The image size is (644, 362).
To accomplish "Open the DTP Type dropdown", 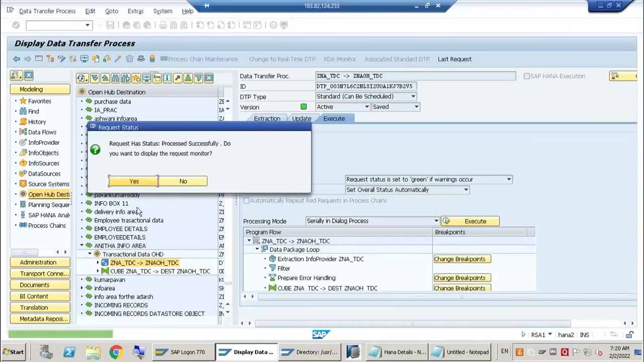I will (x=413, y=97).
